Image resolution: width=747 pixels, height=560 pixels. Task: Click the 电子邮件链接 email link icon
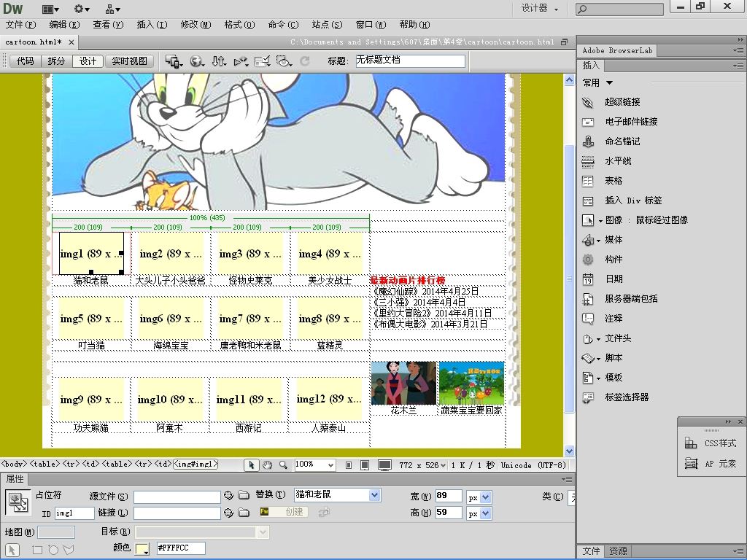(x=588, y=122)
